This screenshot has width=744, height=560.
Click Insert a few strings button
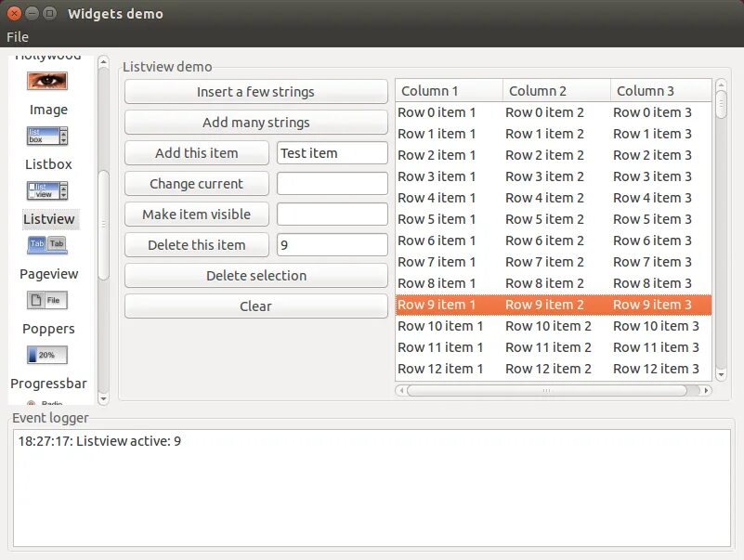[x=255, y=92]
